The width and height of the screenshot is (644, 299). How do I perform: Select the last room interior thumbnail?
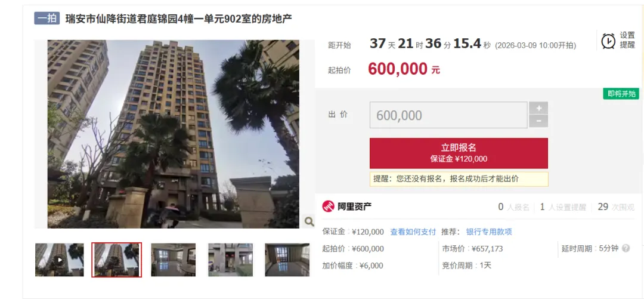pyautogui.click(x=287, y=260)
